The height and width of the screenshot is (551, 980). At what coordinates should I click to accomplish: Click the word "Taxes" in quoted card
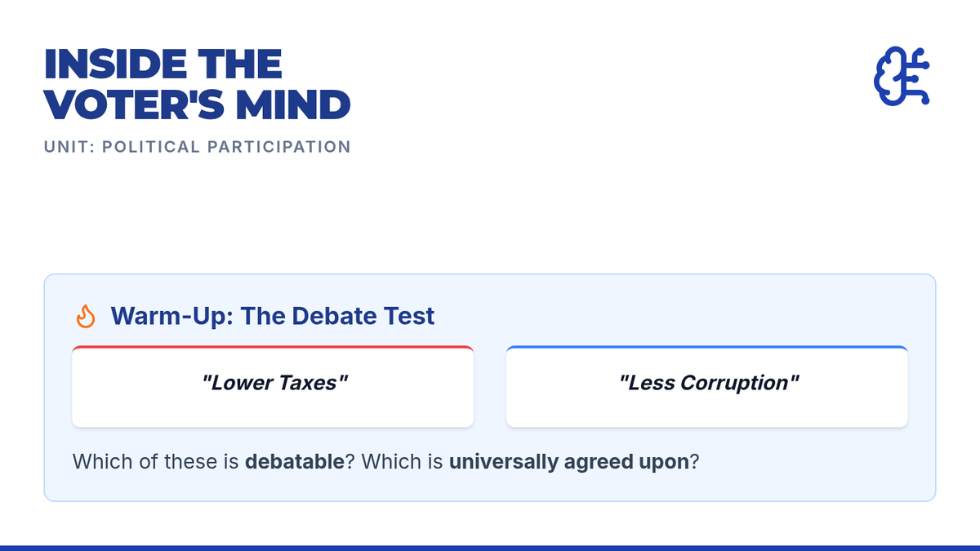coord(310,383)
